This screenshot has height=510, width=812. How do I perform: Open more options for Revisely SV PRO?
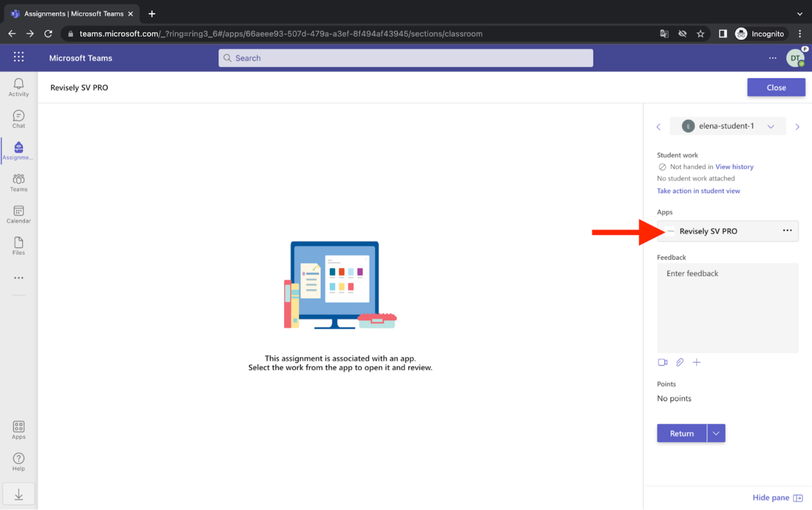coord(787,230)
